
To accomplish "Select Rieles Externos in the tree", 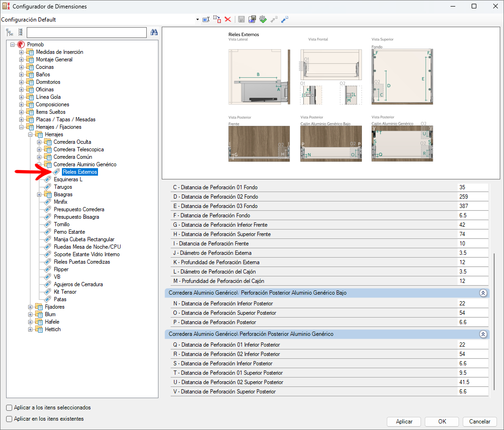I will (80, 172).
